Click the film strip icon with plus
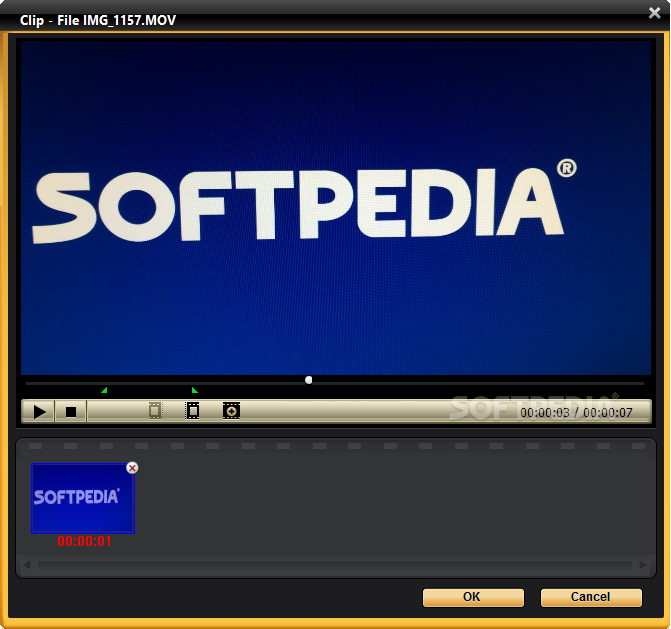The height and width of the screenshot is (629, 671). coord(231,411)
